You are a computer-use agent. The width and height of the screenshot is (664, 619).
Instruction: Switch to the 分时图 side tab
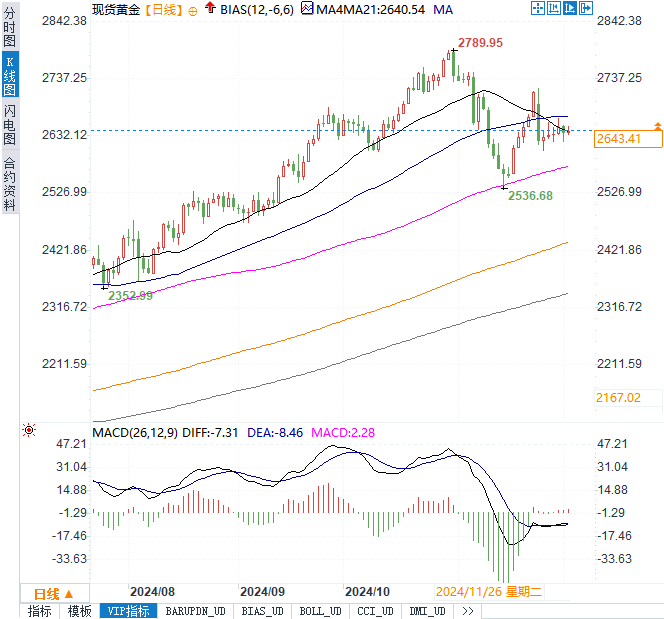(x=9, y=28)
